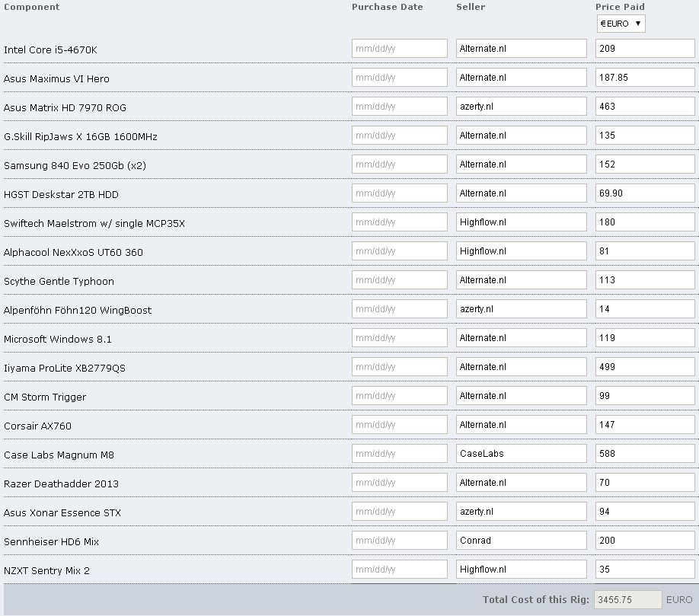Open the EURO currency dropdown
The width and height of the screenshot is (699, 616).
click(x=621, y=24)
